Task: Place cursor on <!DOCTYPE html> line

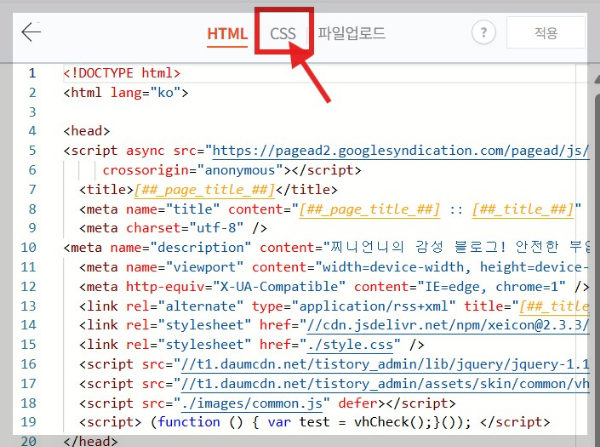Action: pos(122,73)
